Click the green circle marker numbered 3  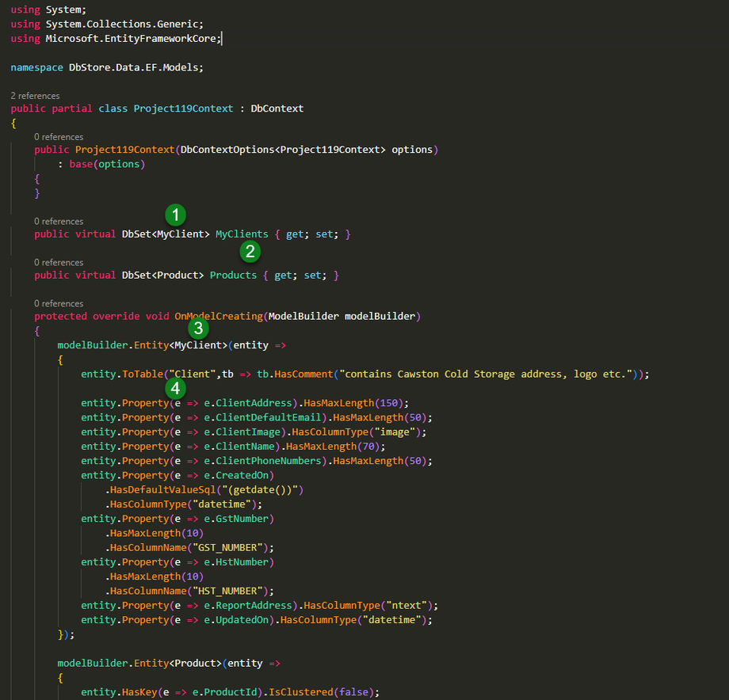point(198,328)
